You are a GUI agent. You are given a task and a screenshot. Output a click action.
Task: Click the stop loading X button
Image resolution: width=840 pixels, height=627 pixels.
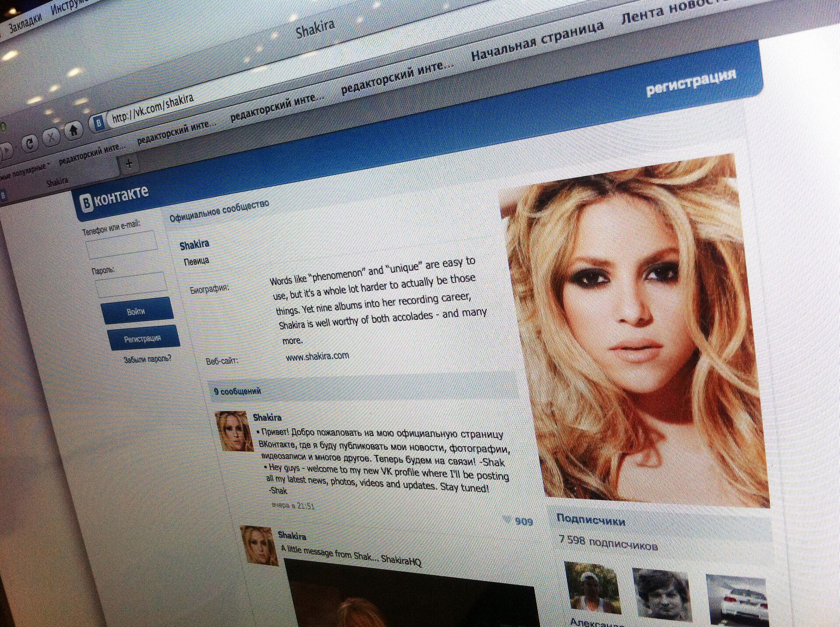51,137
